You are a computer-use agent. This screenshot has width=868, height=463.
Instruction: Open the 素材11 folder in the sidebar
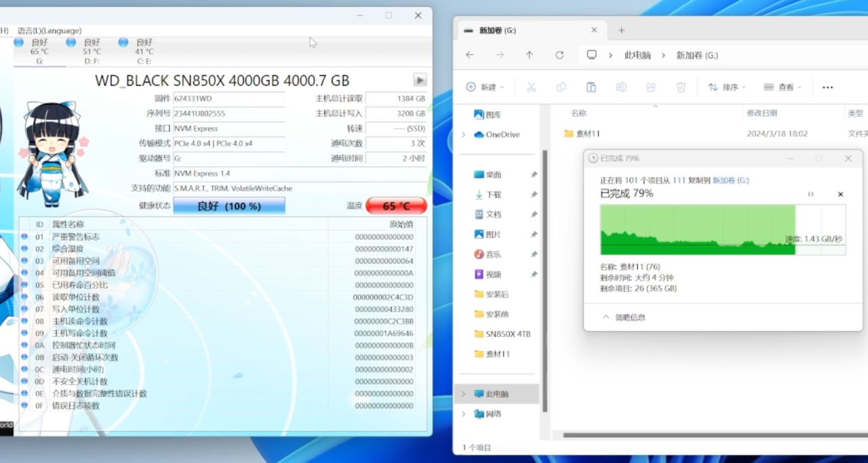(492, 354)
